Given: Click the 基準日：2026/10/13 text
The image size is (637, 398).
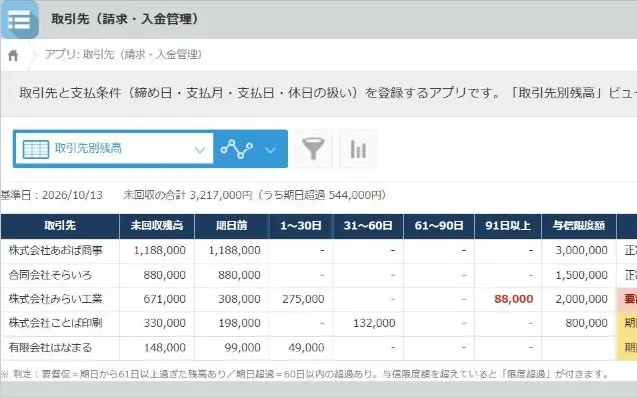Looking at the screenshot, I should (52, 195).
